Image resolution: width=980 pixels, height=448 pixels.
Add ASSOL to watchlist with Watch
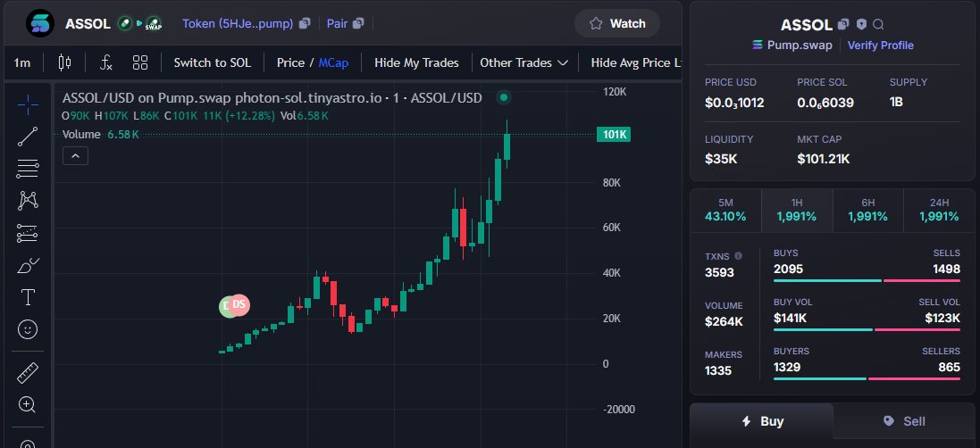617,24
